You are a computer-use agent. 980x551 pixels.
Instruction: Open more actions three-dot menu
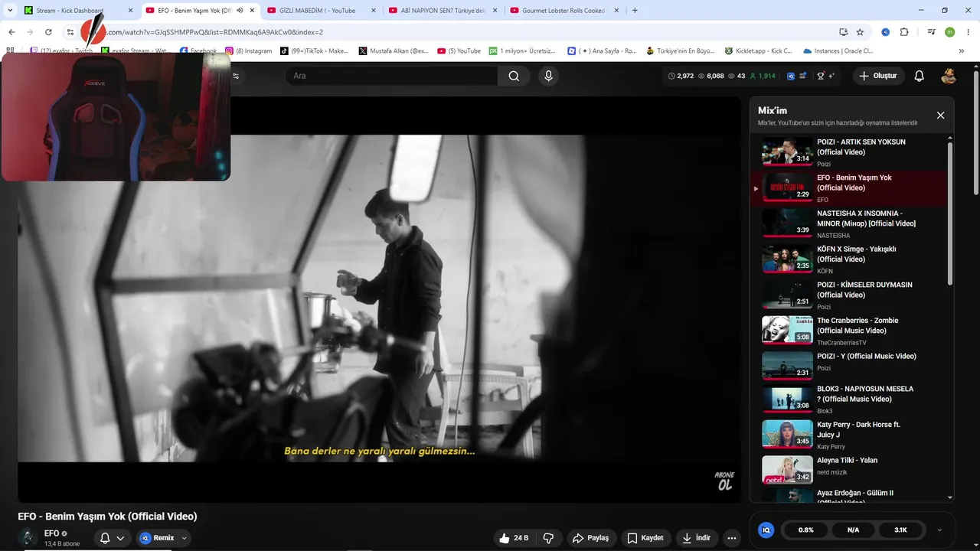(x=732, y=538)
